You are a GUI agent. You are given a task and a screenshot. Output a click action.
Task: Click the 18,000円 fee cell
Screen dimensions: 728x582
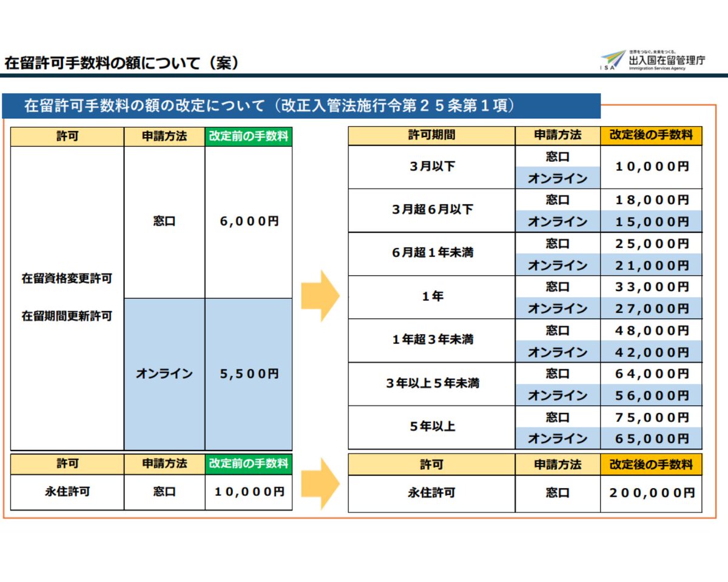[x=652, y=199]
